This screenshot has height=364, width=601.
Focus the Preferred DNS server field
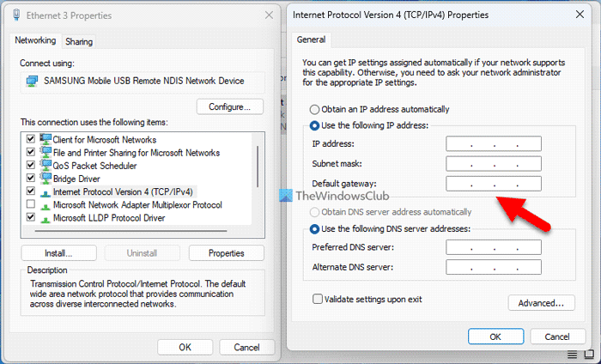[493, 248]
